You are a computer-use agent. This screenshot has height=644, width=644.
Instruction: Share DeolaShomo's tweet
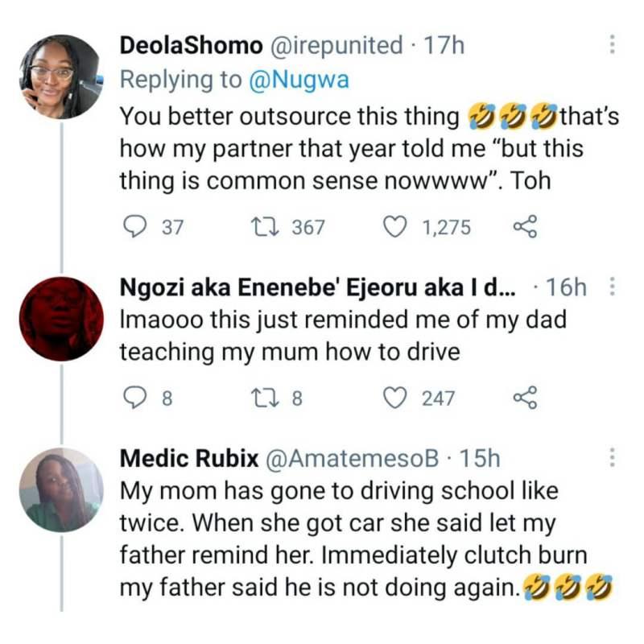point(524,228)
